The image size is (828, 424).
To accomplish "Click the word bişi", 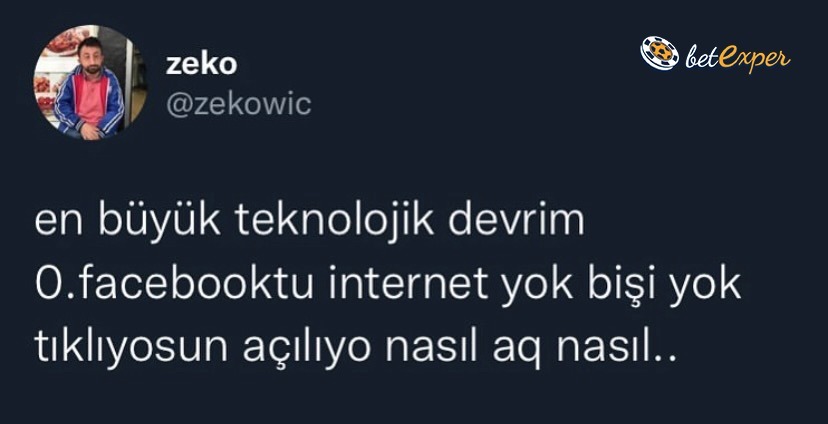I will point(619,285).
